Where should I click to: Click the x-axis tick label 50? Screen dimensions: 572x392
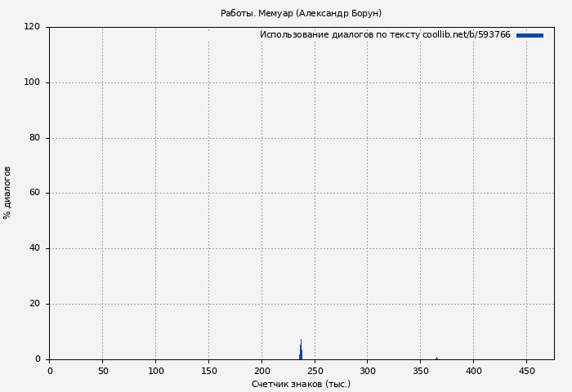102,371
